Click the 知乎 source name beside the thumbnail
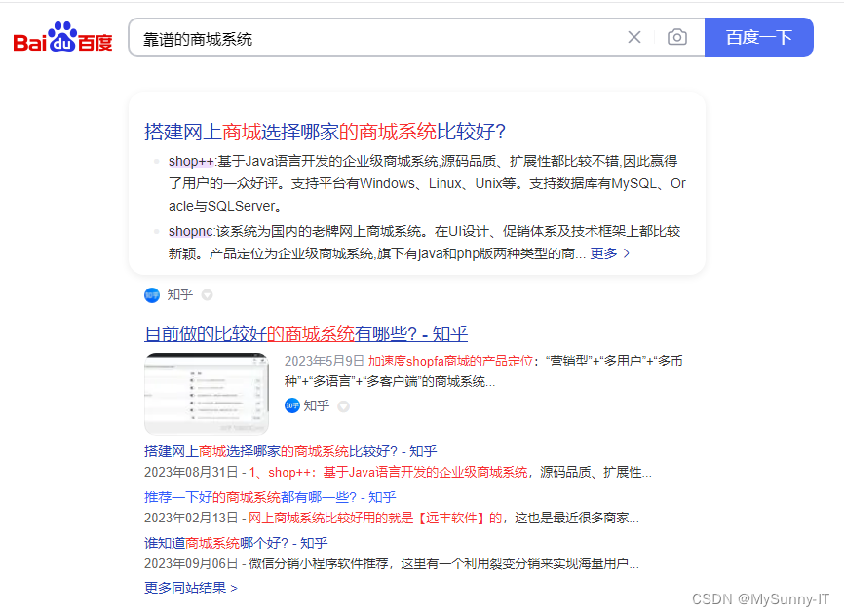844x616 pixels. click(317, 405)
